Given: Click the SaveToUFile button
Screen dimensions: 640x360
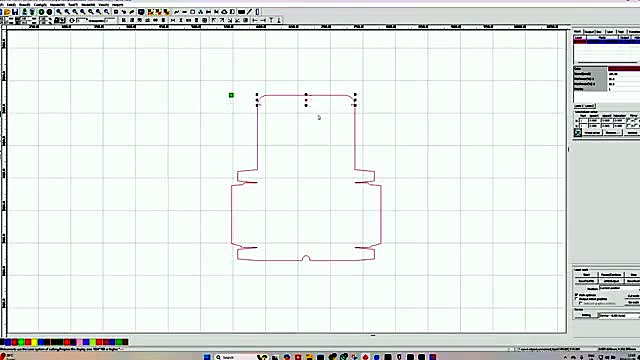Looking at the screenshot, I should point(587,281).
